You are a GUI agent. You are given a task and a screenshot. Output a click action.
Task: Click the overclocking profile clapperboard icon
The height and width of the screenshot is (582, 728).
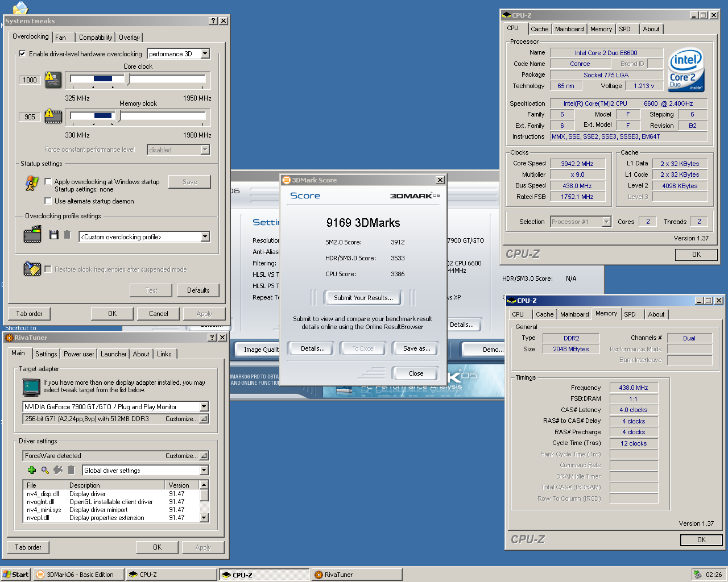coord(32,234)
